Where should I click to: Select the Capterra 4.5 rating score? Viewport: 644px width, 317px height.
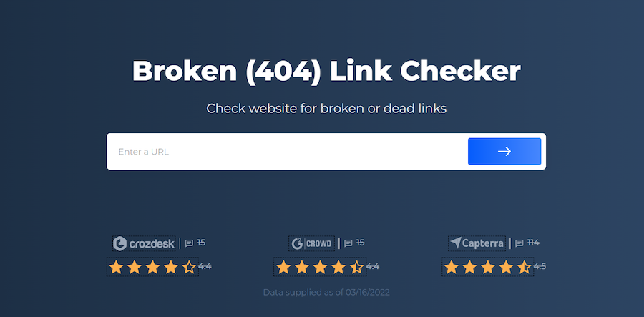(x=540, y=267)
